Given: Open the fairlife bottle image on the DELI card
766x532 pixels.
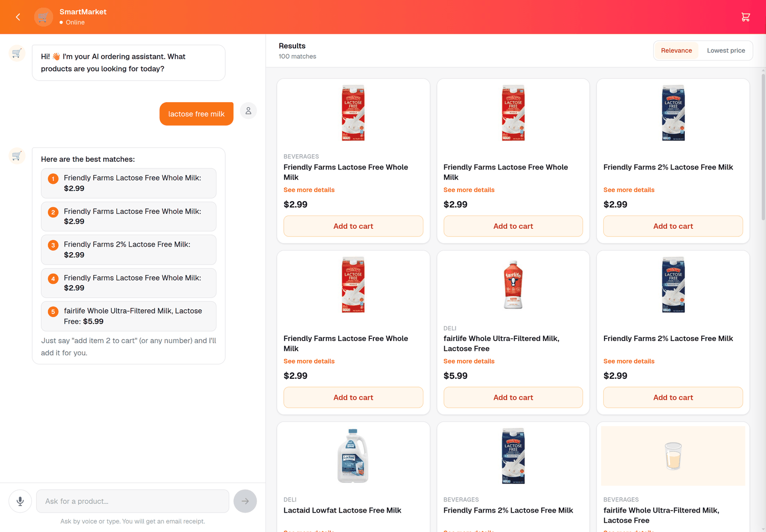Looking at the screenshot, I should click(513, 284).
